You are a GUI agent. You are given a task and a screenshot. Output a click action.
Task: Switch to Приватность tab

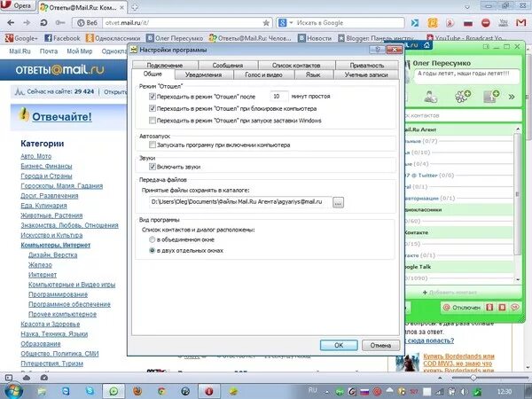(x=367, y=65)
